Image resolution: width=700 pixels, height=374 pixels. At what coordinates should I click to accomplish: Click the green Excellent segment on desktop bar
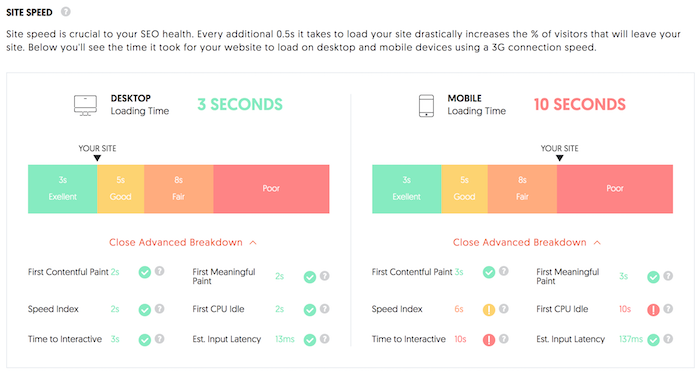(62, 189)
